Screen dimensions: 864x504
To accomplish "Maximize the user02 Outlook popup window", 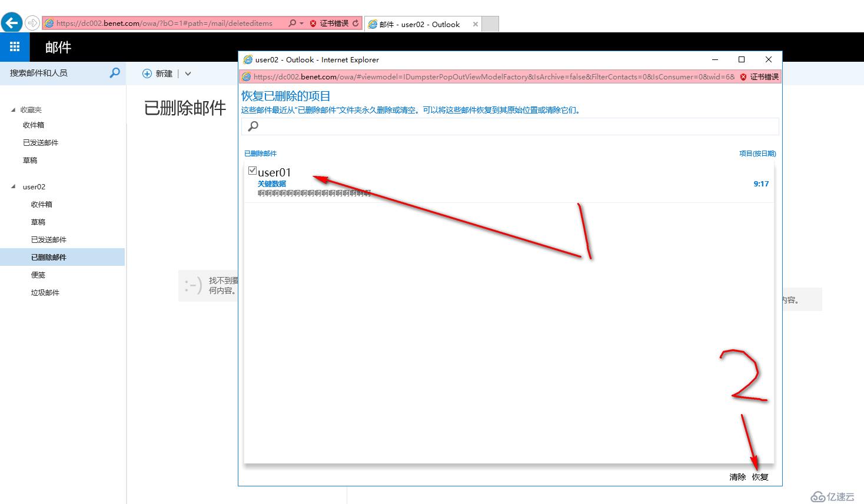I will [x=742, y=59].
